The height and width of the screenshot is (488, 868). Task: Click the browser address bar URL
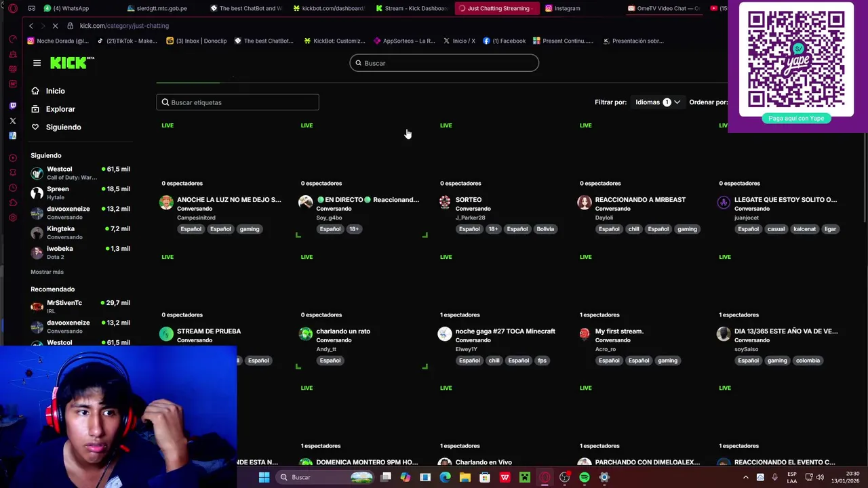[x=124, y=26]
